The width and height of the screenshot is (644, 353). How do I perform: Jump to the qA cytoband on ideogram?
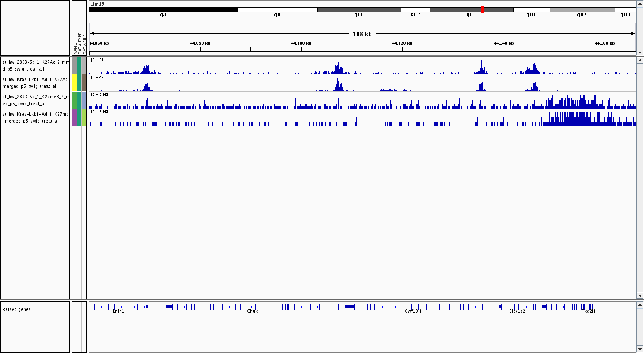[x=163, y=10]
